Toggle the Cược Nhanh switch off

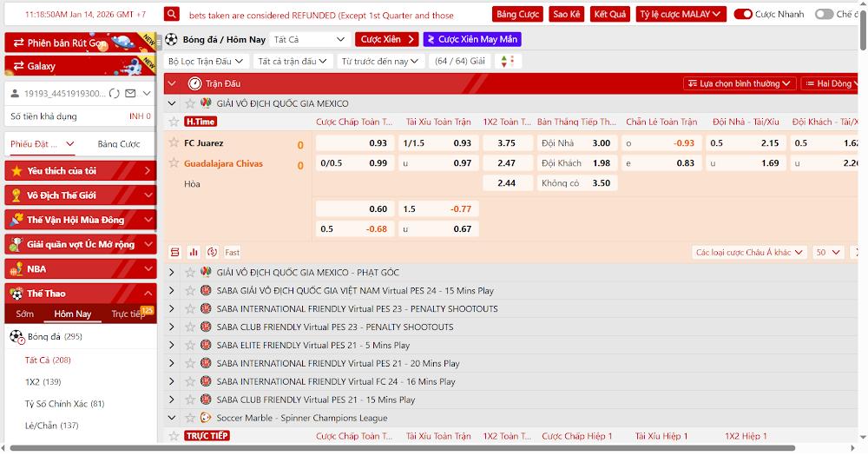click(x=743, y=15)
